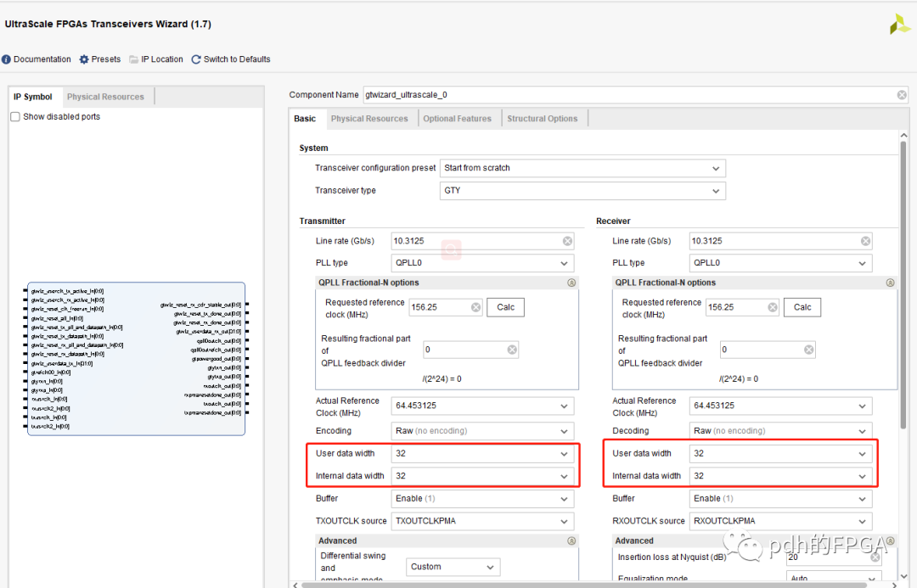Screen dimensions: 917x588
Task: Clear the Component Name field
Action: 902,95
